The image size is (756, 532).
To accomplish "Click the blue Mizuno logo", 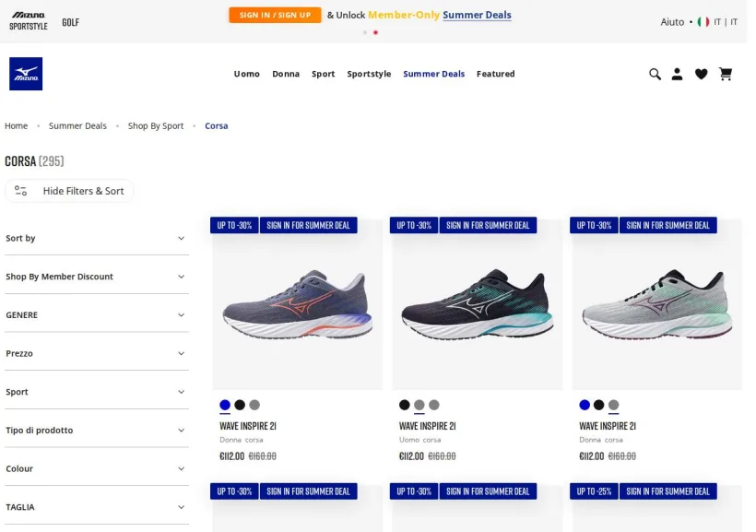I will coord(26,74).
